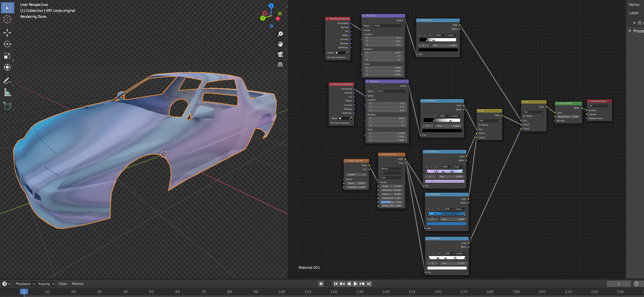The height and width of the screenshot is (297, 644).
Task: Select the Add Cube tool
Action: point(7,106)
